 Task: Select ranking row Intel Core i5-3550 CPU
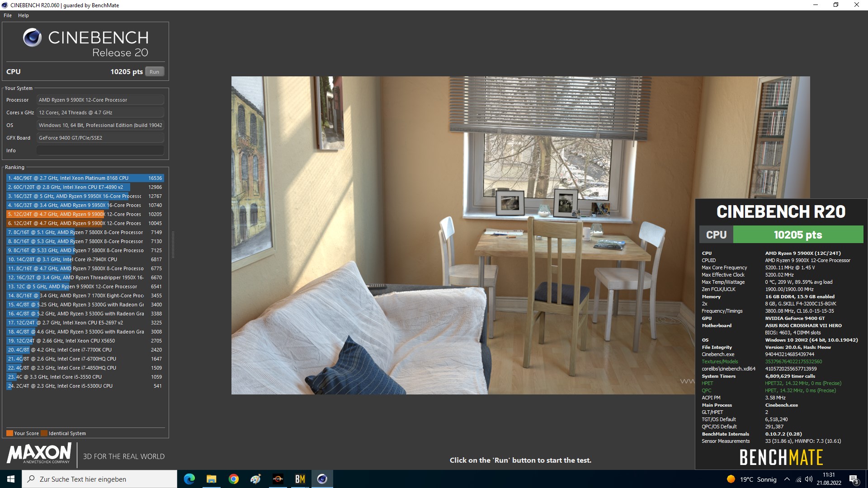[85, 377]
